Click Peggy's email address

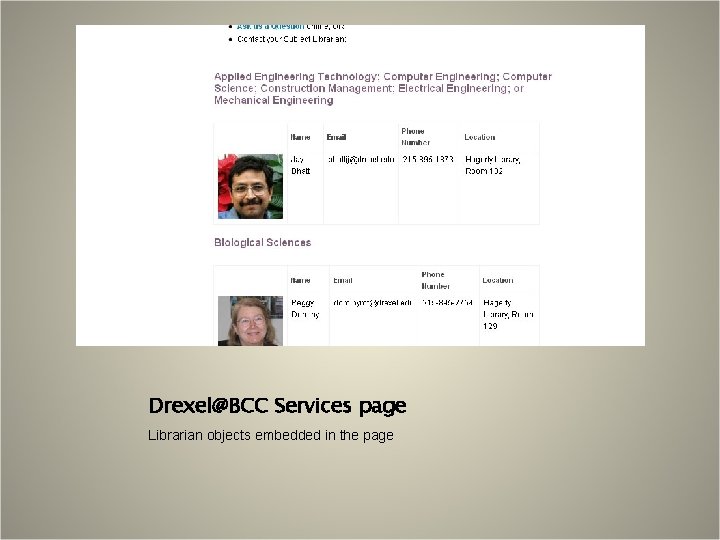pyautogui.click(x=372, y=303)
